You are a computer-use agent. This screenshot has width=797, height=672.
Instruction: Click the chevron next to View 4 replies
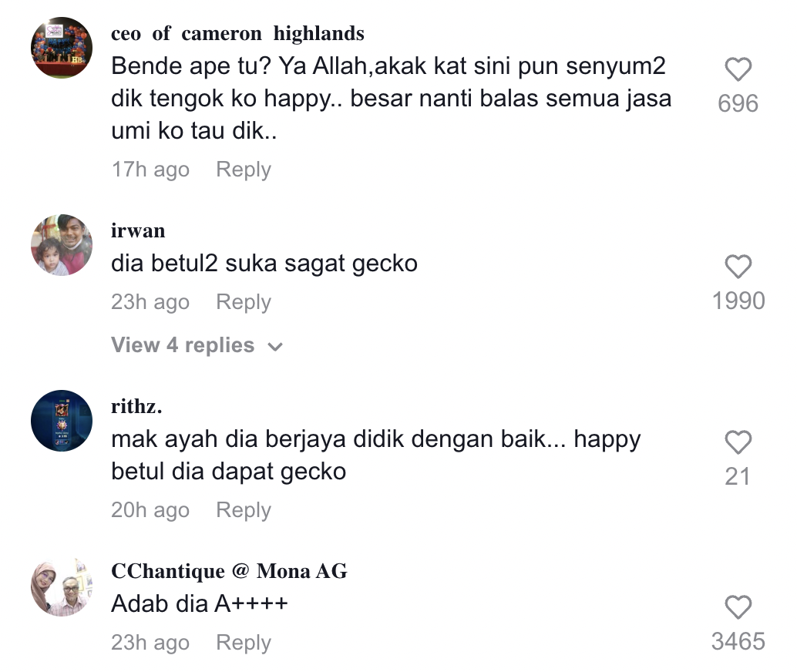[275, 347]
